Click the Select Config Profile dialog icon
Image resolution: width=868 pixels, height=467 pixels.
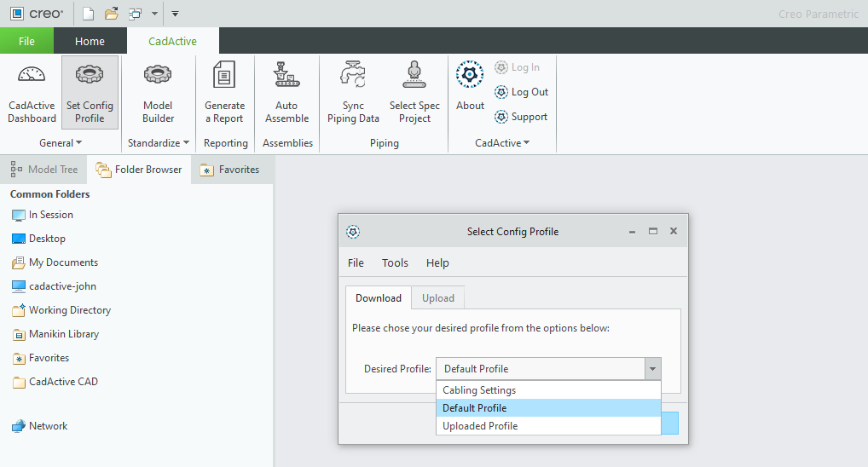[353, 232]
